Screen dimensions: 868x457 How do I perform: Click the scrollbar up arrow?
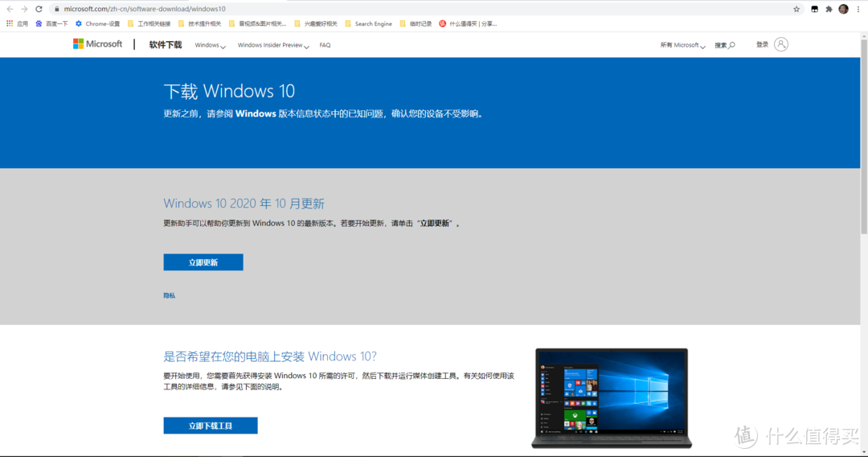[x=863, y=36]
